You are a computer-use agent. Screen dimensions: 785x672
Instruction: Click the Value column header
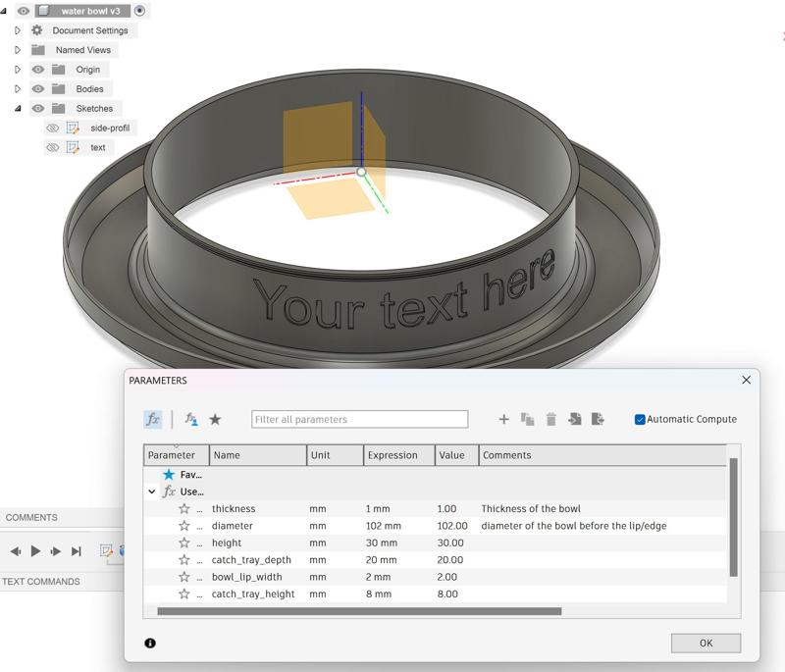pyautogui.click(x=456, y=455)
